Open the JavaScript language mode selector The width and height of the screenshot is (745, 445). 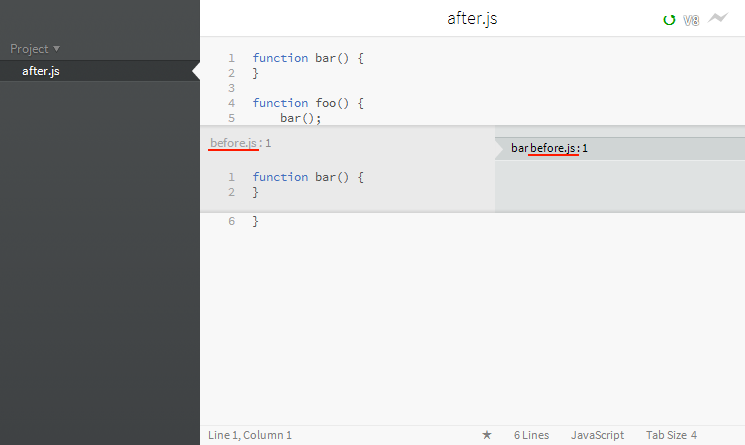pos(597,435)
